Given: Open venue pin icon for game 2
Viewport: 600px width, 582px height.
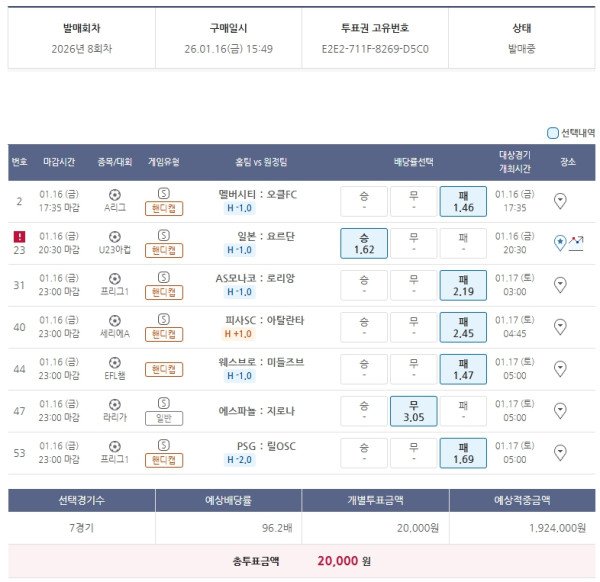Looking at the screenshot, I should pyautogui.click(x=560, y=201).
